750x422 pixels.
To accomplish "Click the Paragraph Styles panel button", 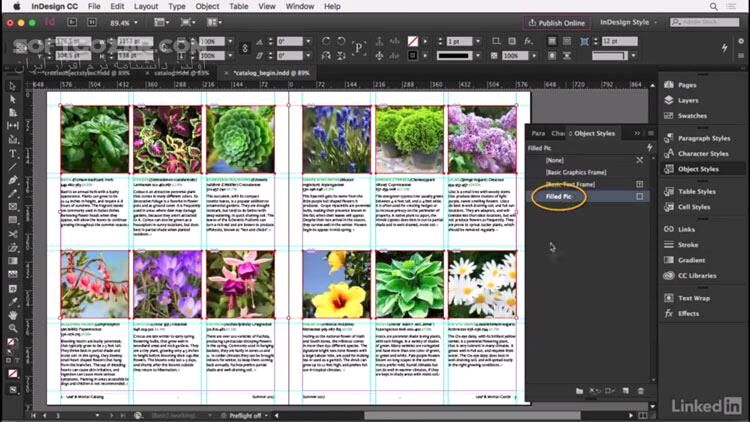I will (704, 138).
